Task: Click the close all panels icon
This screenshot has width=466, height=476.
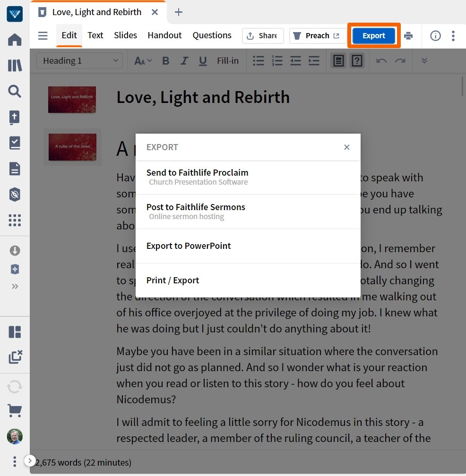Action: tap(15, 357)
